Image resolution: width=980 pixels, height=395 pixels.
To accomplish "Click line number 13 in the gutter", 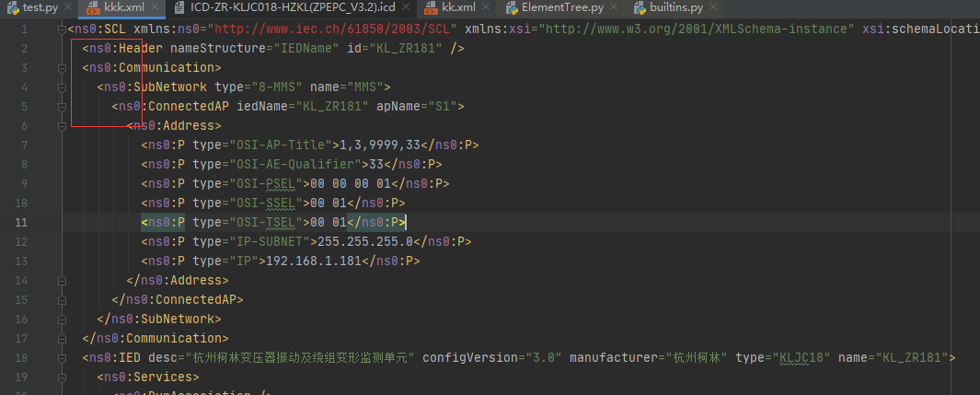I will point(21,261).
